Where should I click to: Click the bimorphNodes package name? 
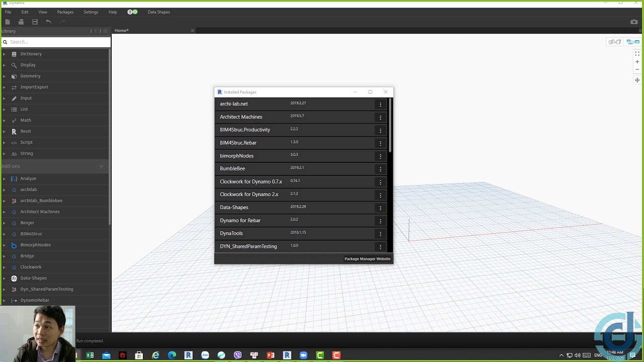point(236,156)
